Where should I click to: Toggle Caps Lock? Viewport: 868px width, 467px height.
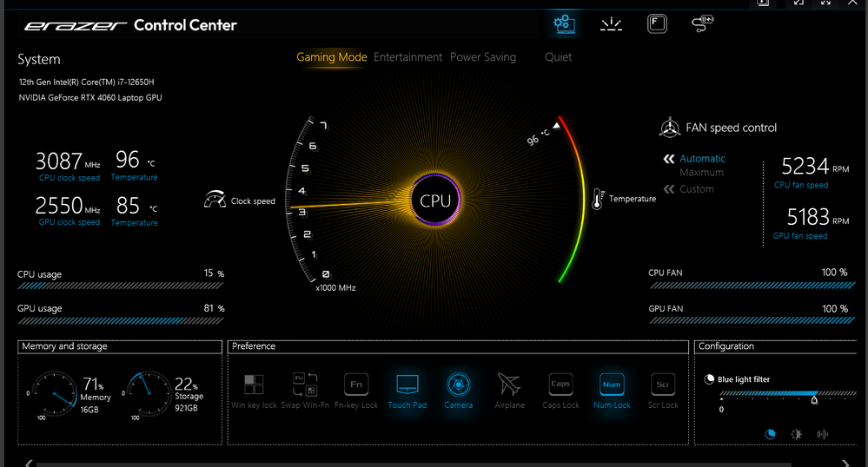click(x=560, y=384)
